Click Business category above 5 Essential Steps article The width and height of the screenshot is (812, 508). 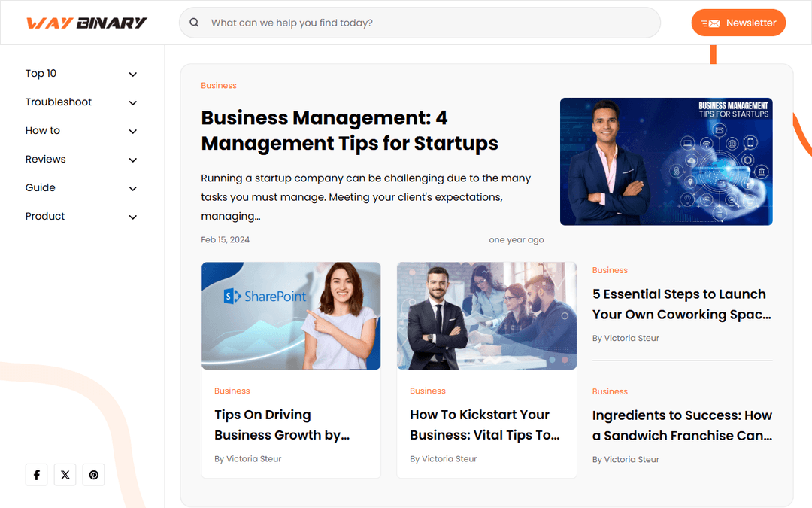[x=610, y=270]
